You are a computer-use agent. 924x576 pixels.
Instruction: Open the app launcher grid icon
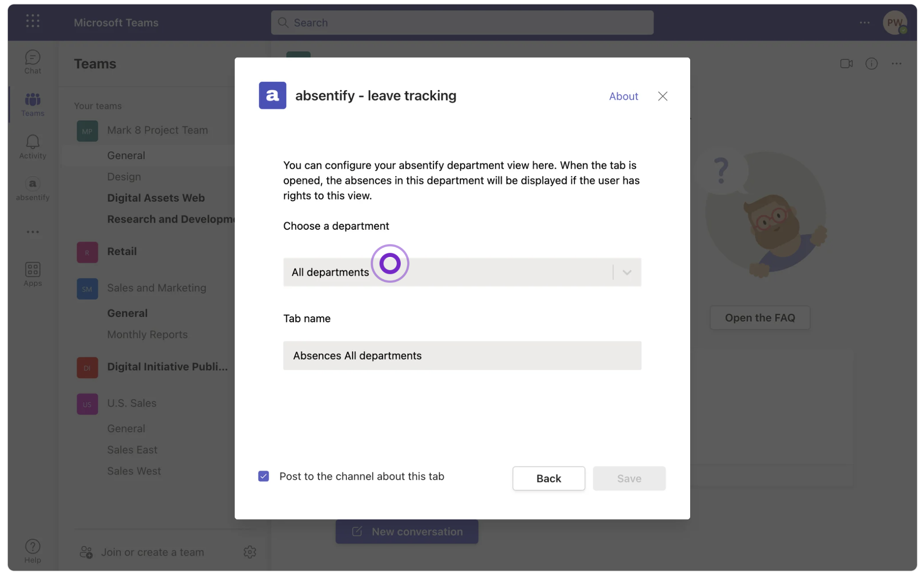pyautogui.click(x=32, y=21)
